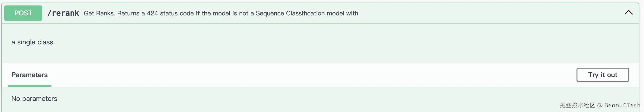The image size is (644, 112).
Task: Click the 'a single class.' description text
Action: click(33, 42)
